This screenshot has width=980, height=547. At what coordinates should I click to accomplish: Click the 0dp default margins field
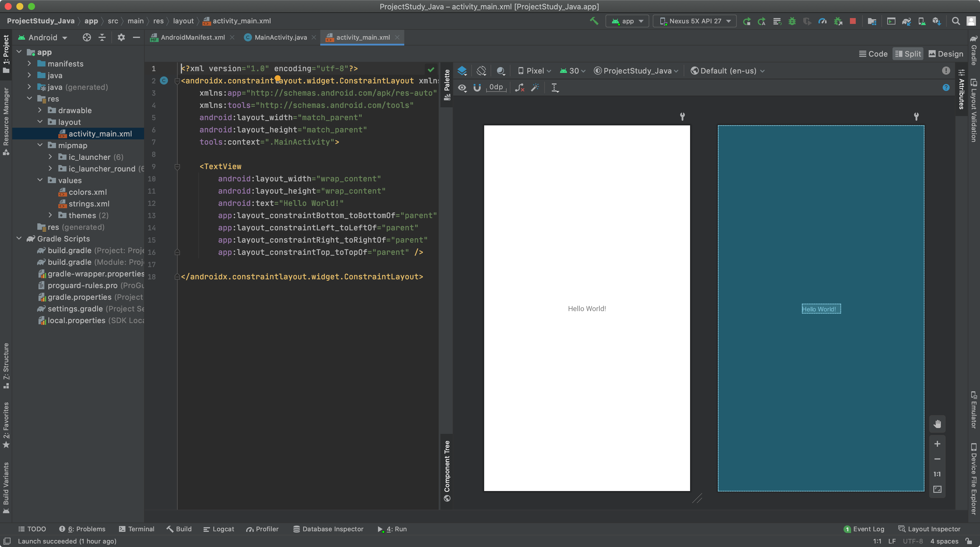click(496, 87)
